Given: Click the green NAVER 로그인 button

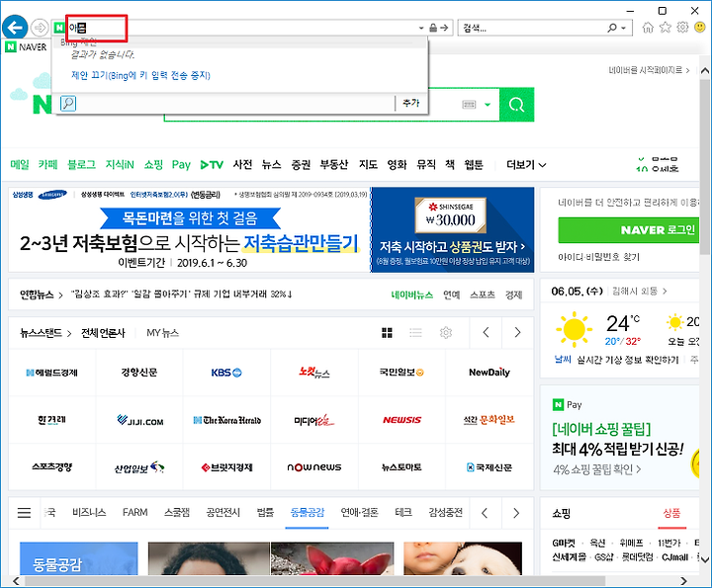Looking at the screenshot, I should pyautogui.click(x=629, y=230).
